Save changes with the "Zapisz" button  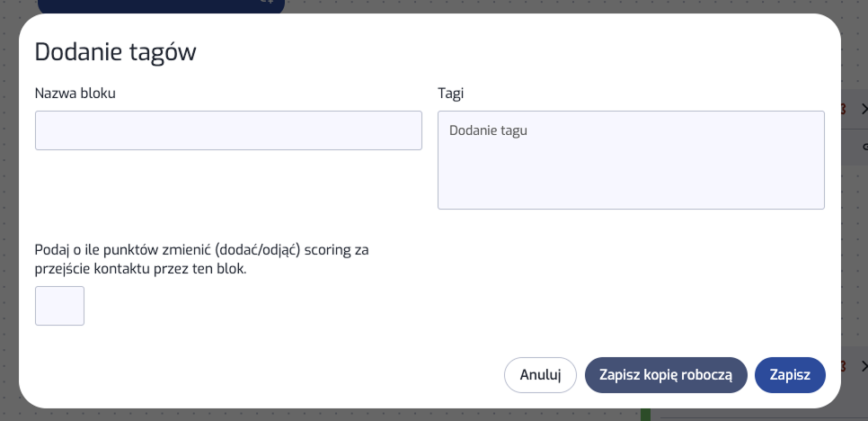point(790,375)
